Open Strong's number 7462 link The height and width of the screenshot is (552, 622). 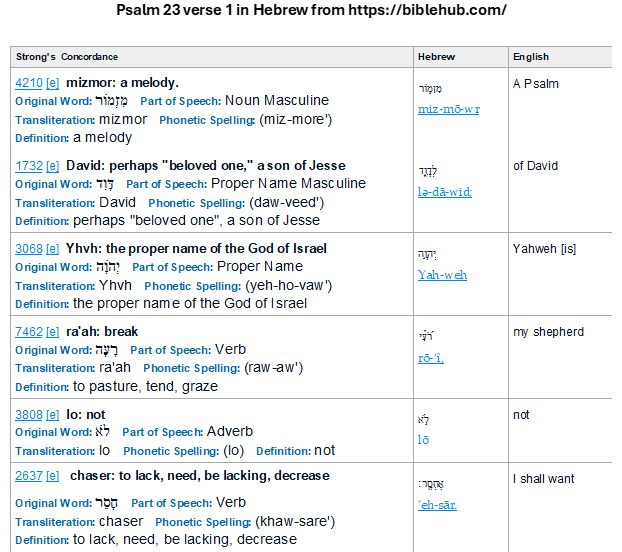(x=29, y=332)
